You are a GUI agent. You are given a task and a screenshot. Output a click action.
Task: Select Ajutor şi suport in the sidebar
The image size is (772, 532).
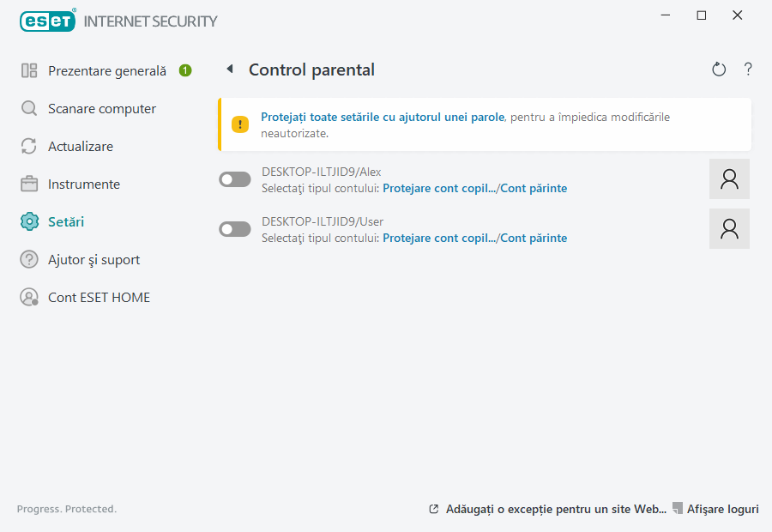coord(27,259)
